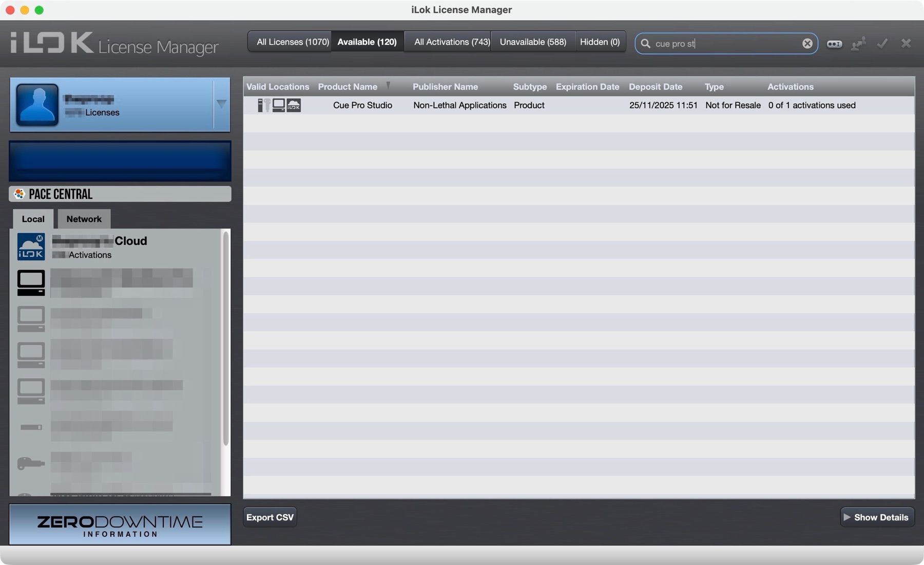Sort by Subtype column header

coord(530,87)
